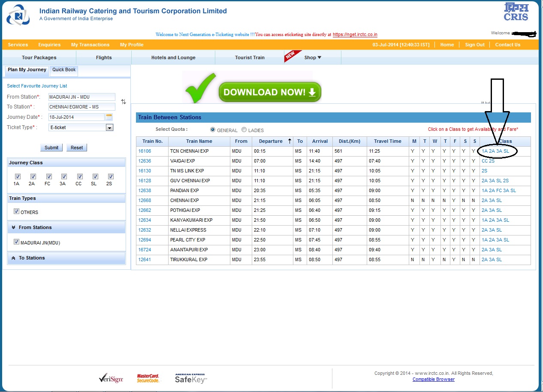Click the Train Name column header
The image size is (543, 392).
tap(199, 141)
